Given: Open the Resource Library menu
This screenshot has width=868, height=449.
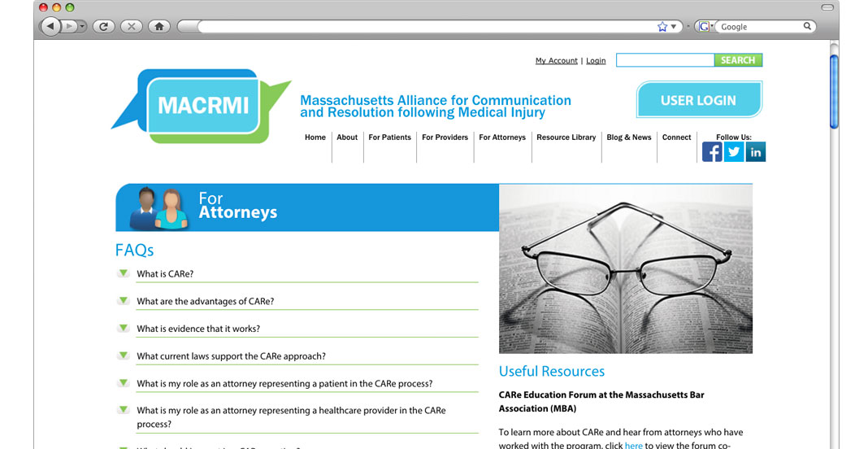Looking at the screenshot, I should click(x=566, y=137).
